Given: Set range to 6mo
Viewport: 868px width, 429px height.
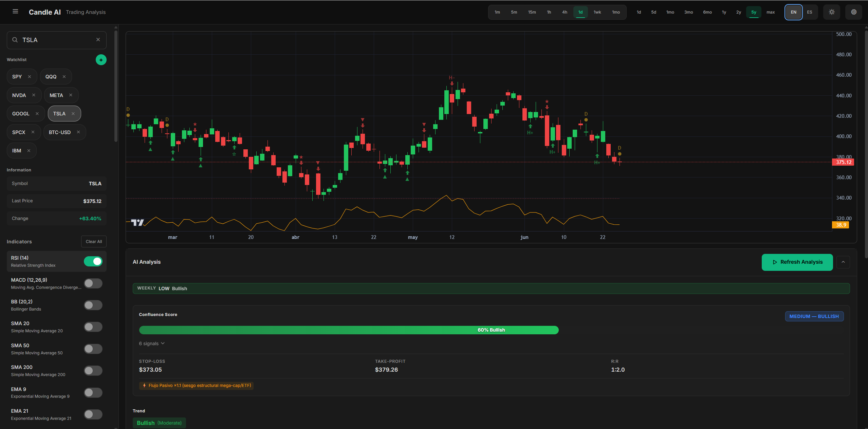Looking at the screenshot, I should pos(707,12).
